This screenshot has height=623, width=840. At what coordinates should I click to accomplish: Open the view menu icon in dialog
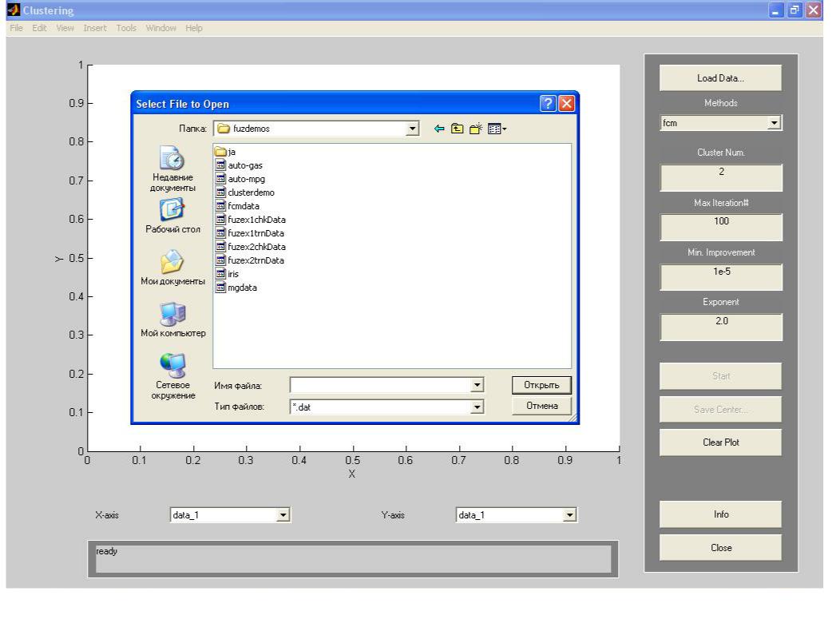pos(497,129)
